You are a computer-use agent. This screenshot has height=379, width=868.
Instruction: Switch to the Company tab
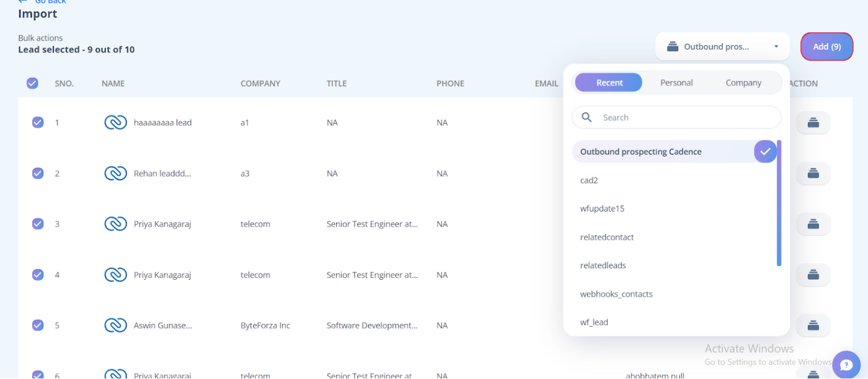(x=743, y=83)
